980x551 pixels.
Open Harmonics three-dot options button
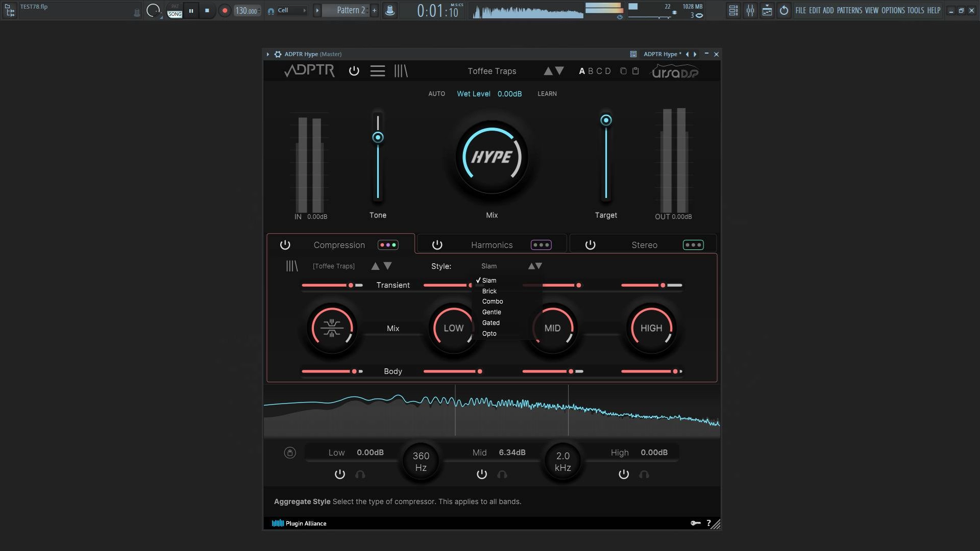pyautogui.click(x=541, y=245)
